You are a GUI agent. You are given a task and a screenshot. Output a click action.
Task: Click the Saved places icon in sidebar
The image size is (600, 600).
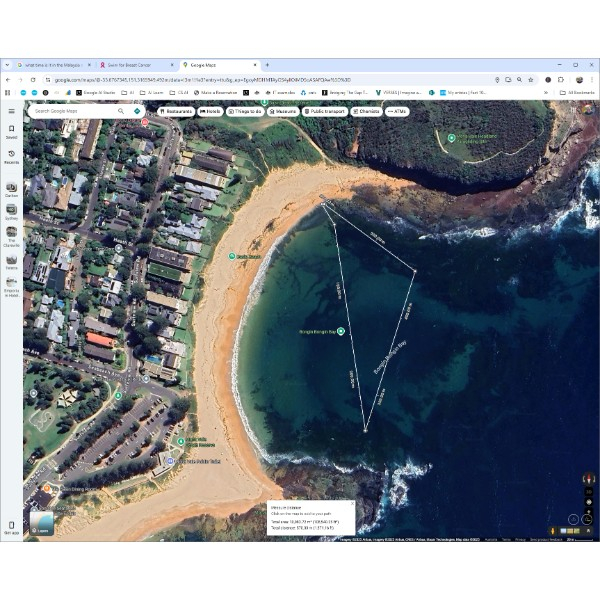click(11, 130)
